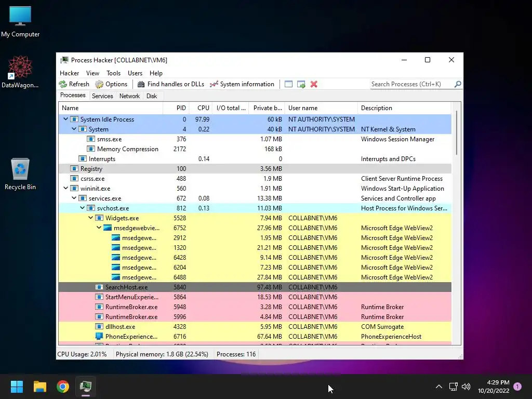
Task: Click the find window and thread icon
Action: coord(301,84)
